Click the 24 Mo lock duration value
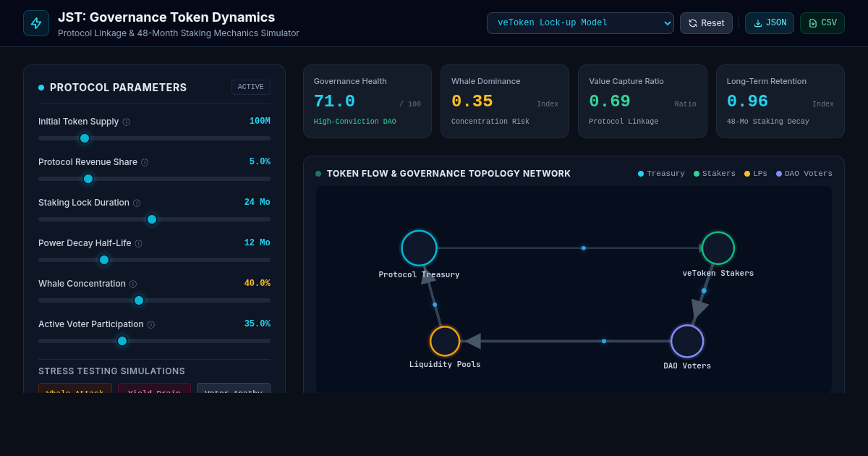Screen dimensions: 868x456 257,203
